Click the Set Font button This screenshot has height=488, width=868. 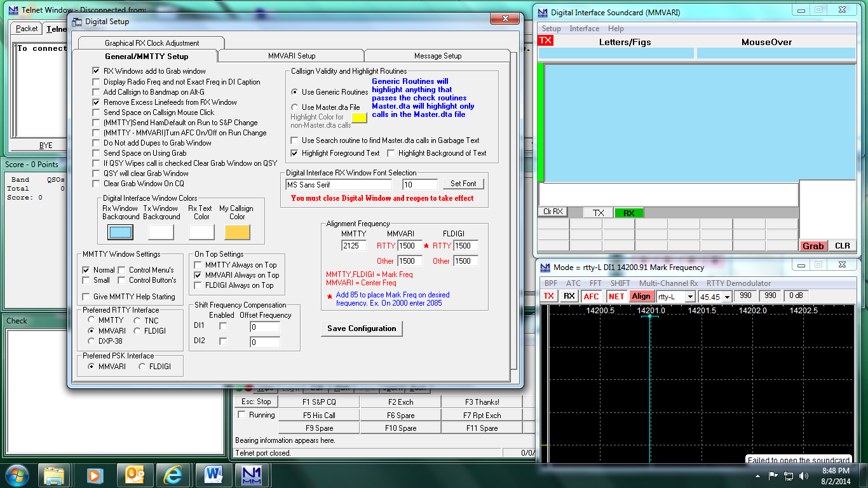tap(463, 184)
